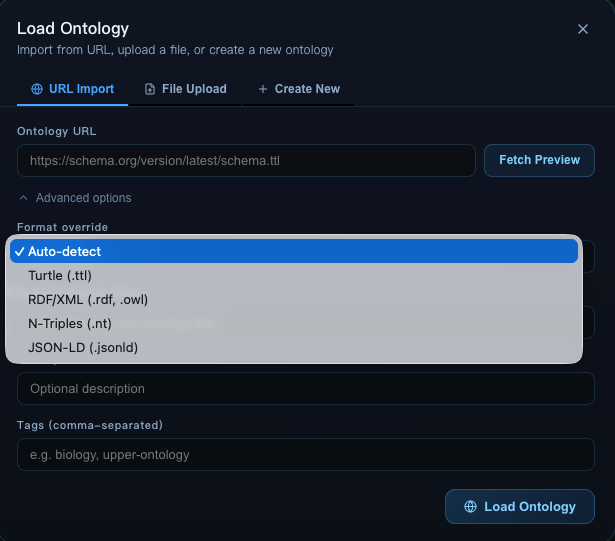Viewport: 615px width, 541px height.
Task: Click the Load Ontology submit button
Action: [520, 506]
